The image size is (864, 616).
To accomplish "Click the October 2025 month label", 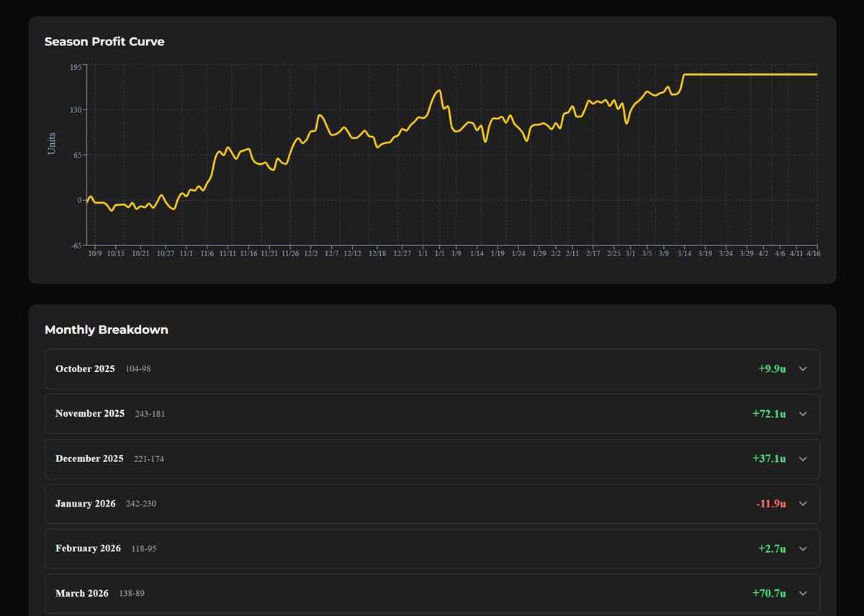I will coord(85,368).
